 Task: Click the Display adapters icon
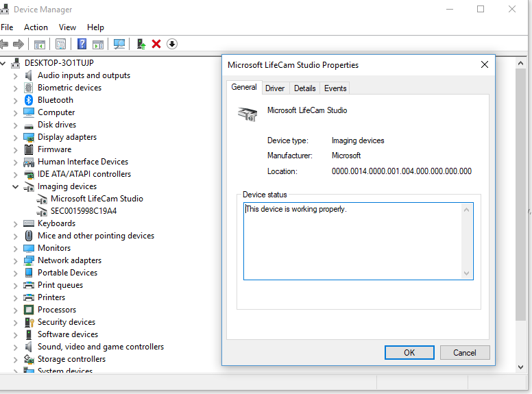29,137
